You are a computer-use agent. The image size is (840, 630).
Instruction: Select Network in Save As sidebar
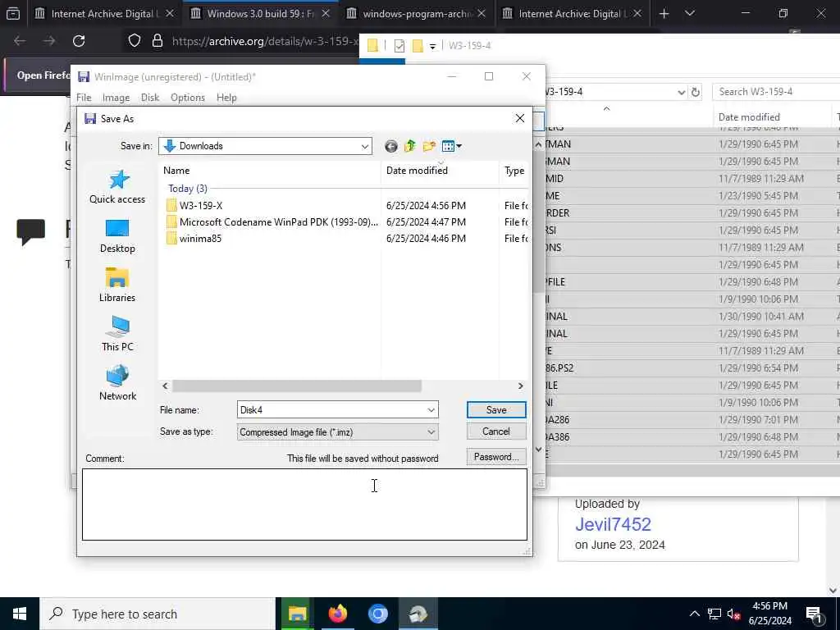pyautogui.click(x=117, y=384)
